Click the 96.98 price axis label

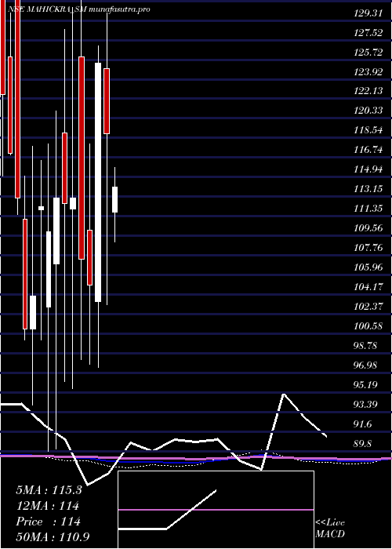[x=365, y=365]
